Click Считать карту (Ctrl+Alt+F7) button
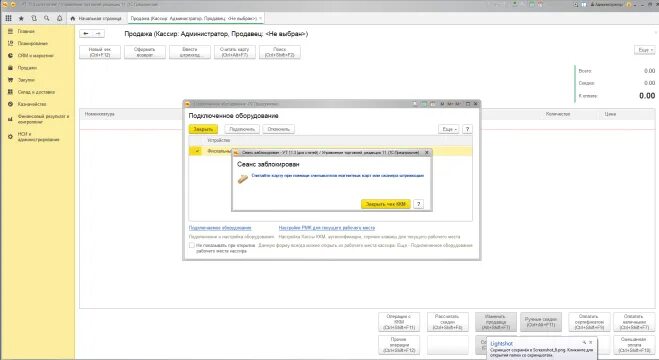Image resolution: width=659 pixels, height=360 pixels. pyautogui.click(x=235, y=52)
